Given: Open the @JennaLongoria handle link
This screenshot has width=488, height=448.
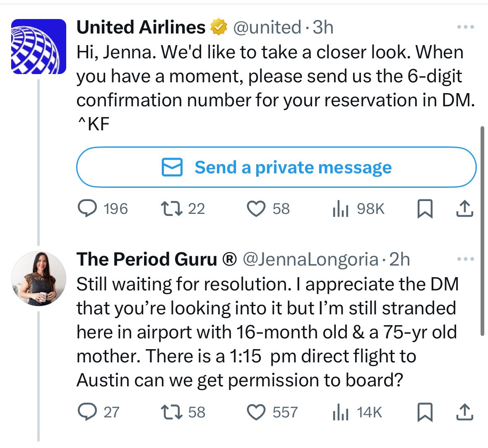Looking at the screenshot, I should tap(310, 259).
